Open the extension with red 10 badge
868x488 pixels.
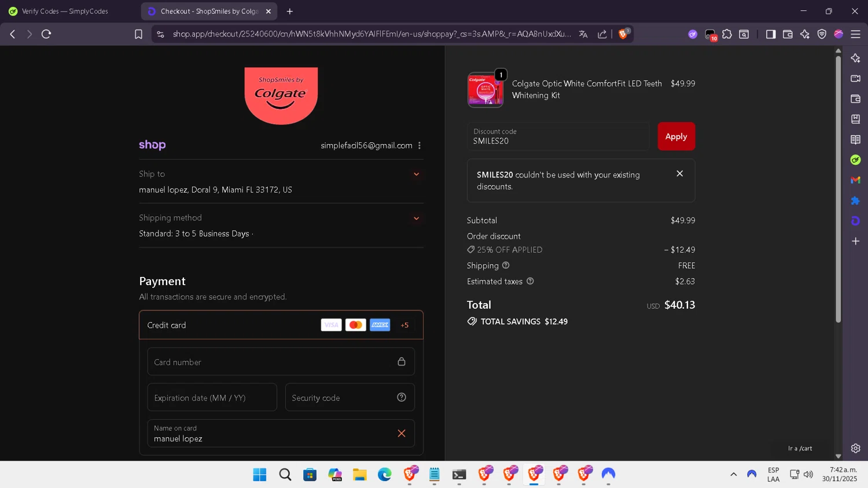coord(711,35)
